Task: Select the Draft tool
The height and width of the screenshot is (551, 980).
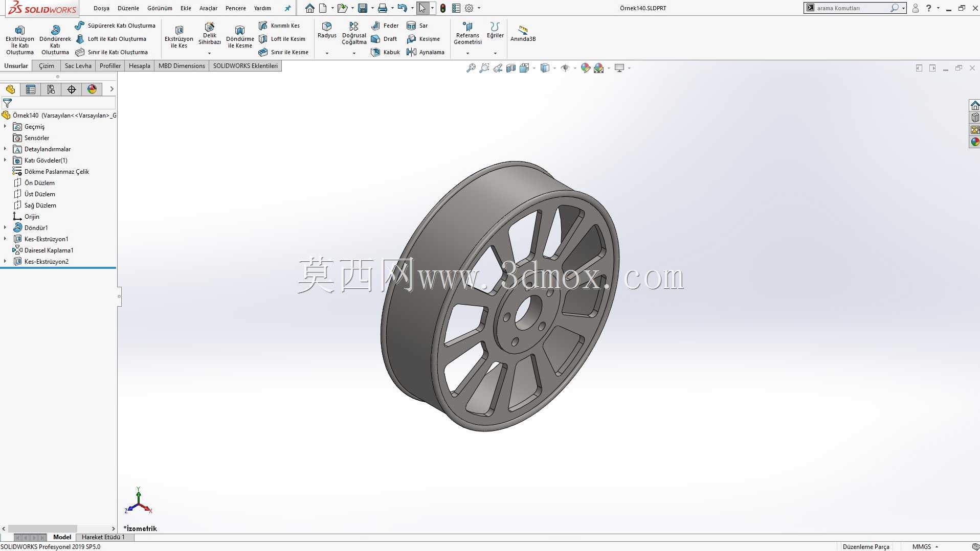Action: click(384, 39)
